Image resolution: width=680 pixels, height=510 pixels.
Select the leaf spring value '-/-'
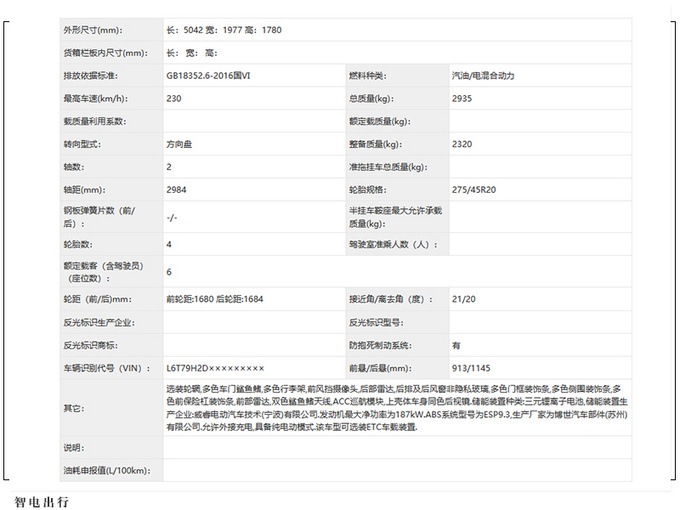[x=172, y=217]
